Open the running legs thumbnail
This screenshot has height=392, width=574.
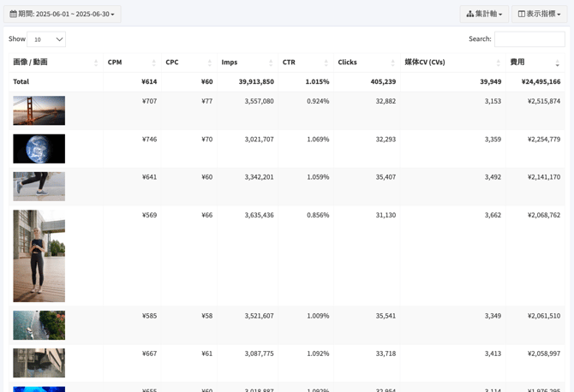pyautogui.click(x=39, y=187)
